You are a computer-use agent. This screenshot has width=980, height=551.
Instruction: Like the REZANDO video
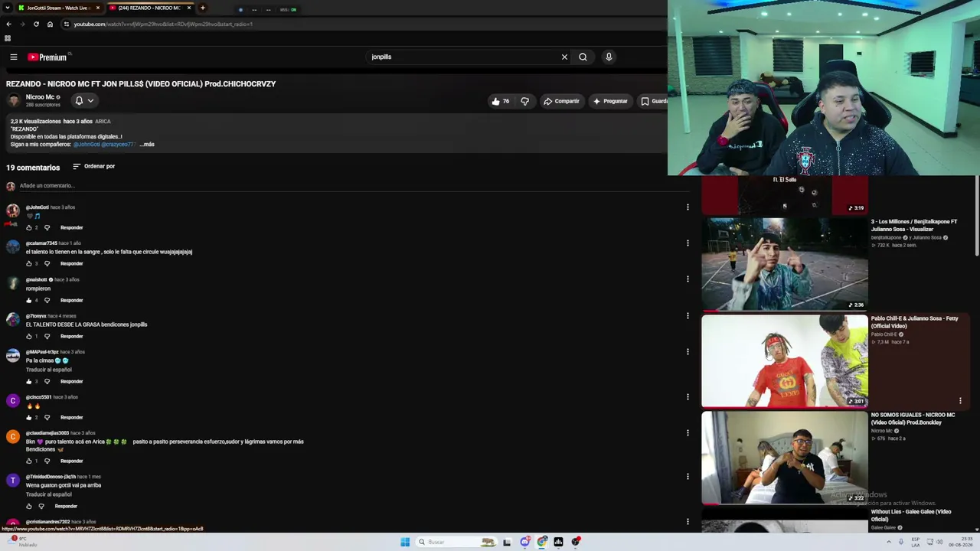pyautogui.click(x=501, y=101)
